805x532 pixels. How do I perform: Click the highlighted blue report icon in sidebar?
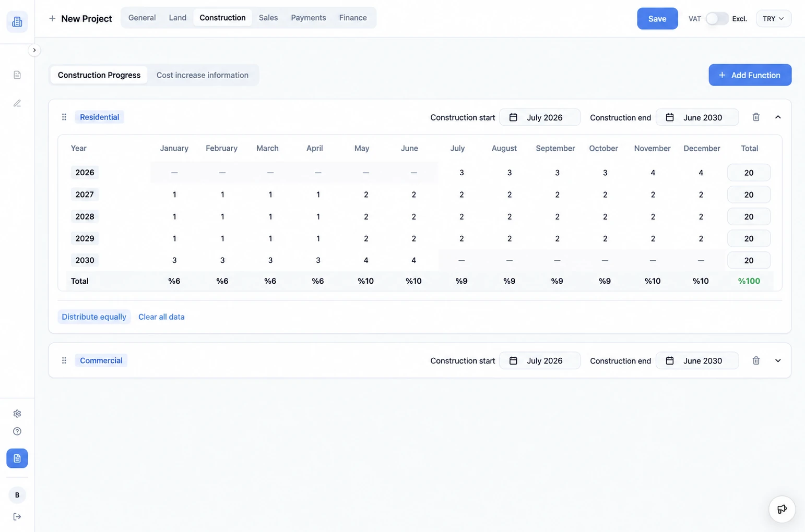[x=17, y=458]
